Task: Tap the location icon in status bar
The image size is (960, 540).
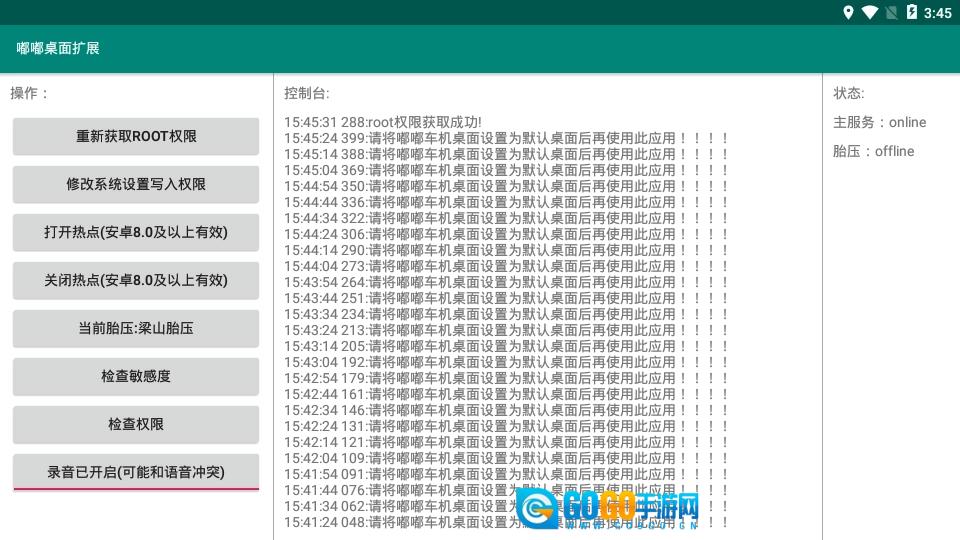Action: coord(849,13)
